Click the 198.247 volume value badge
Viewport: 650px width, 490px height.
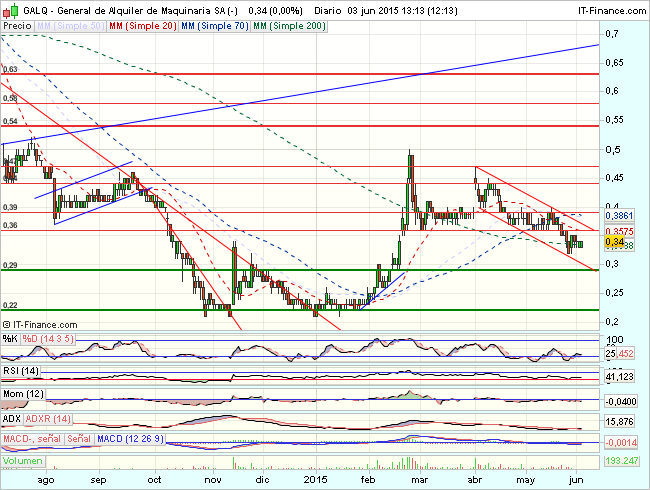point(620,460)
